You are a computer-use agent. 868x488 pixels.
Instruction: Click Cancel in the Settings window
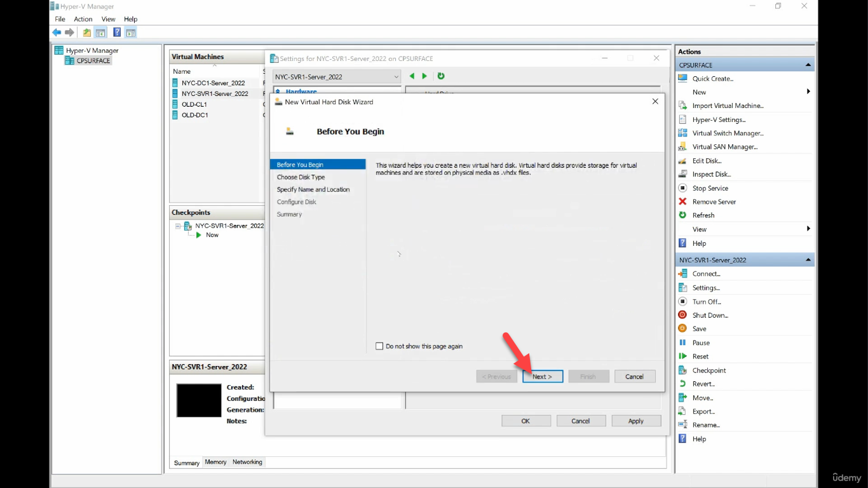click(x=581, y=421)
